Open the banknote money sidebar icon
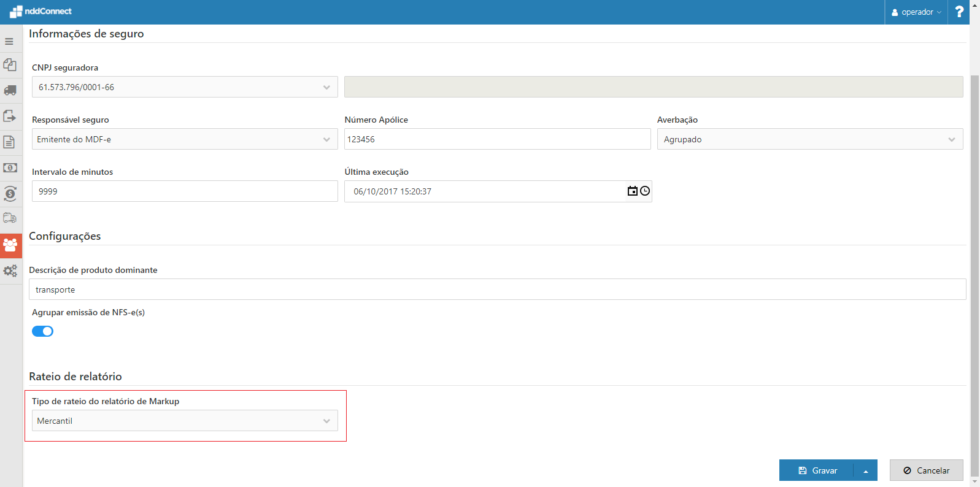Image resolution: width=980 pixels, height=487 pixels. click(x=10, y=167)
